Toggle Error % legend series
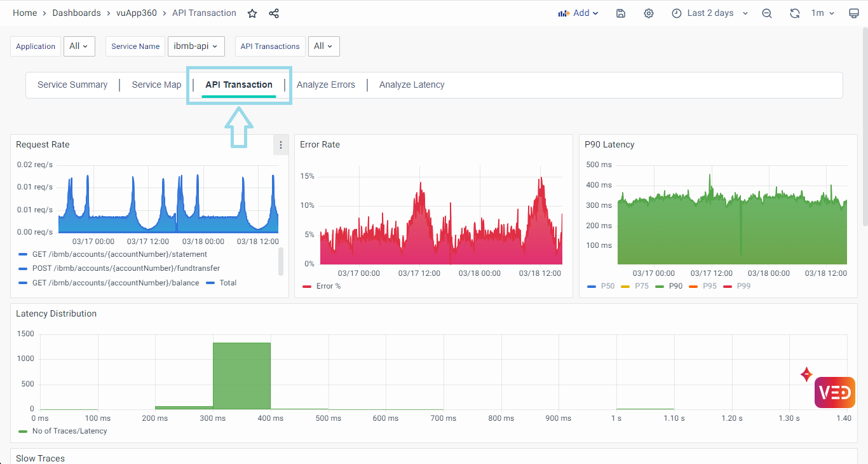This screenshot has width=868, height=464. [x=328, y=286]
